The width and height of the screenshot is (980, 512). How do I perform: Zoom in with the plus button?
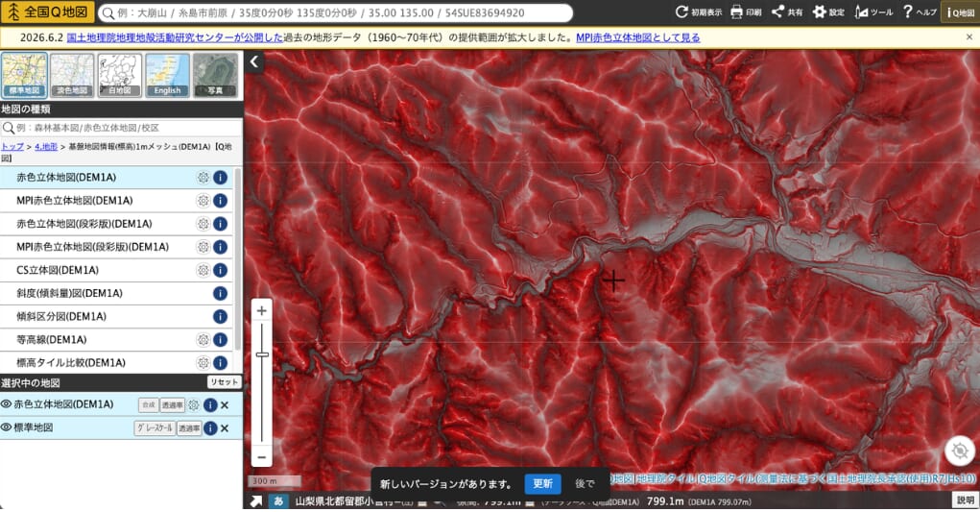[x=262, y=310]
